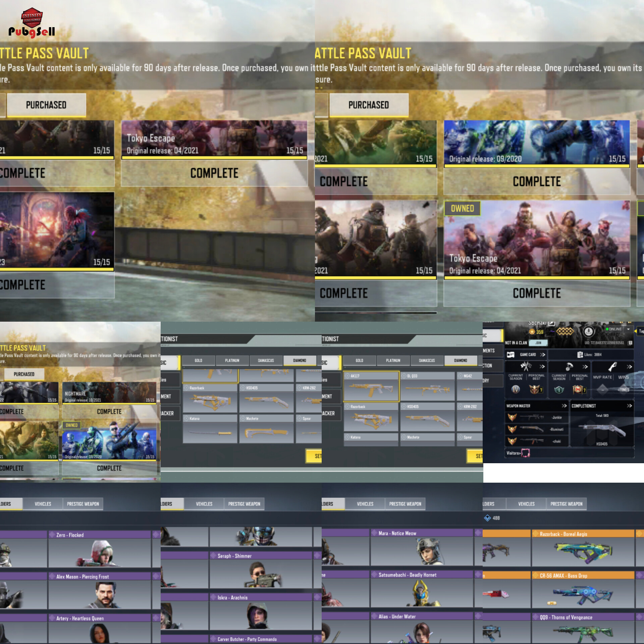Open the crossed-flags multiplayer ranked icon
Viewport: 644px width, 644px height.
[x=525, y=366]
